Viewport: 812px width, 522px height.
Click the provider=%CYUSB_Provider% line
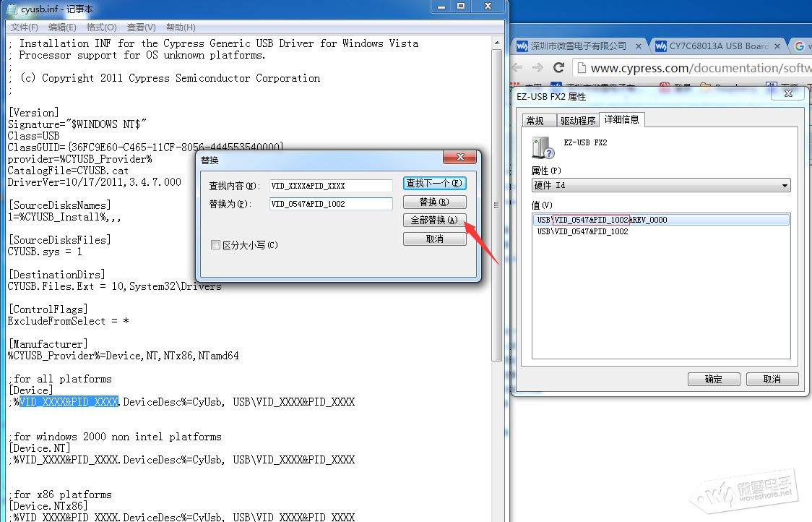coord(79,159)
